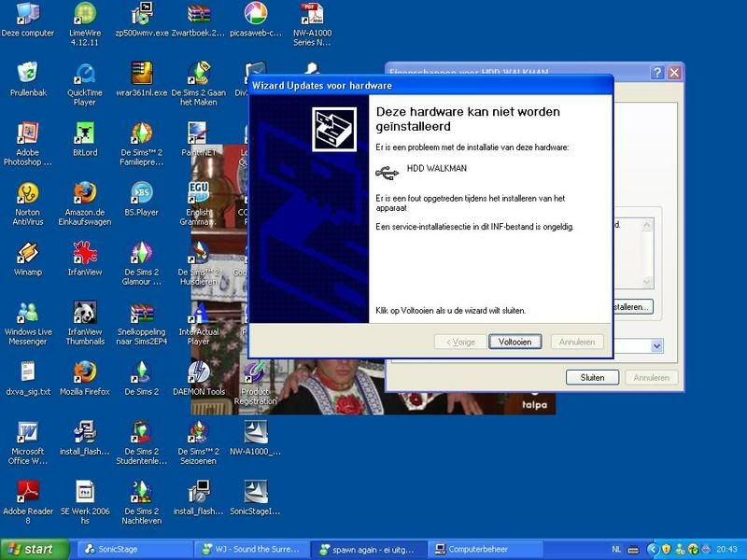
Task: Open DAEMON Tools shortcut
Action: [198, 378]
